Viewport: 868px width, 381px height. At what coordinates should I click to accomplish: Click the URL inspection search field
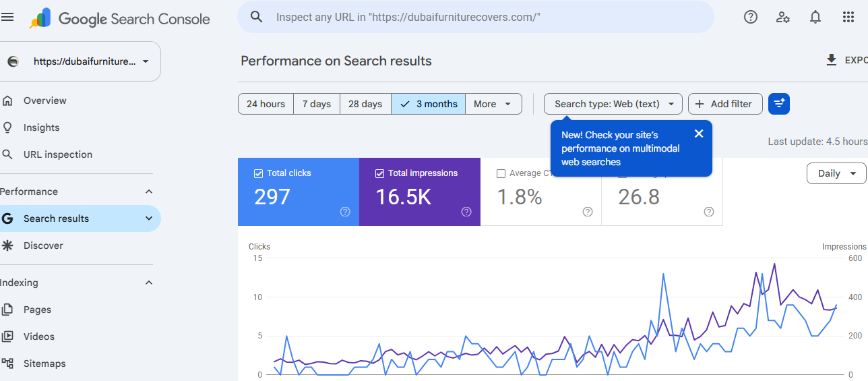pyautogui.click(x=475, y=17)
